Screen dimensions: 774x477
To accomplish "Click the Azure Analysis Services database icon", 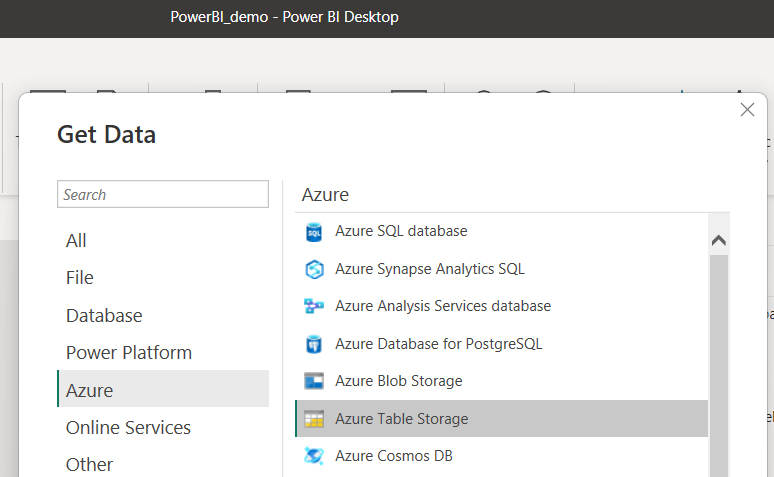I will click(x=314, y=306).
